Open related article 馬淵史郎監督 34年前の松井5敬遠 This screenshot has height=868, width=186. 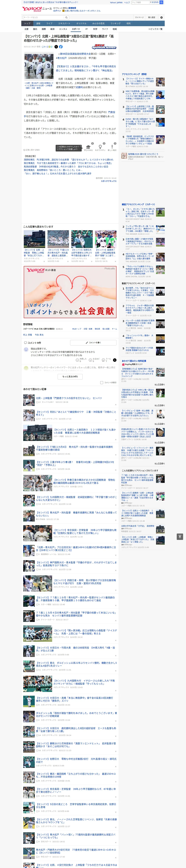(x=66, y=167)
